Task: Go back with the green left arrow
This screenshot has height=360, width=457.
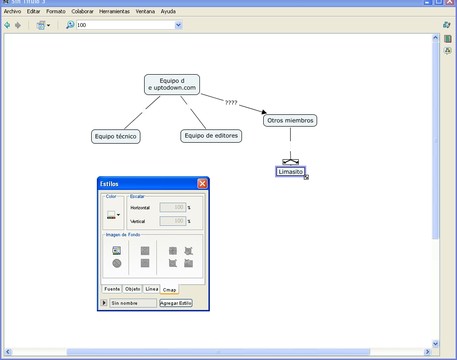Action: pos(7,25)
